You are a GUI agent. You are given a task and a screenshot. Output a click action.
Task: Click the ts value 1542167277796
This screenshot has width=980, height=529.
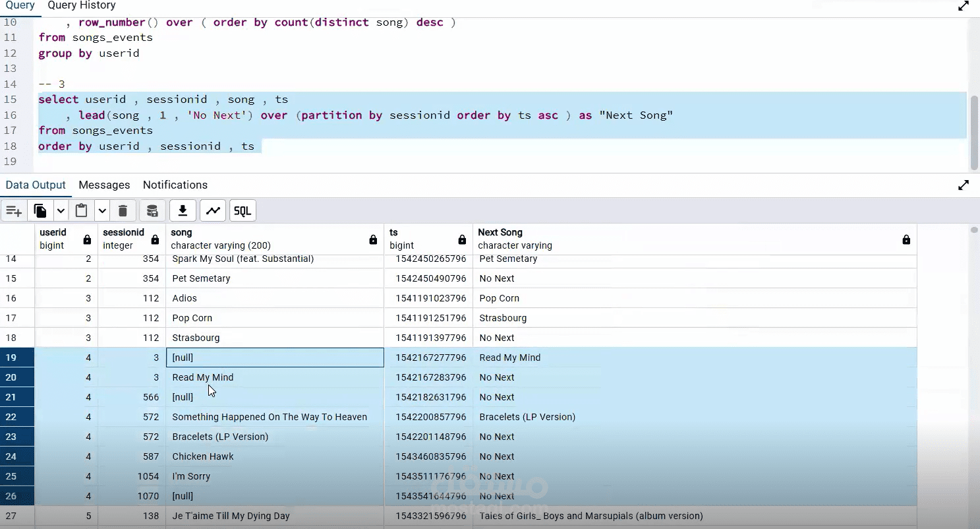(x=428, y=358)
